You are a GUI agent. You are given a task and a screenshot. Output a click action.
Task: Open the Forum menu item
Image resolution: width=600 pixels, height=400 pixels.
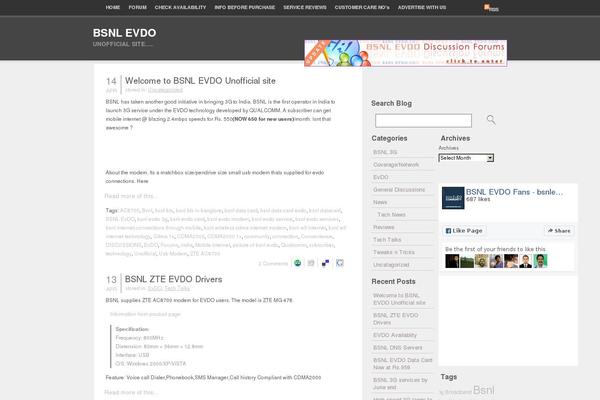[137, 7]
